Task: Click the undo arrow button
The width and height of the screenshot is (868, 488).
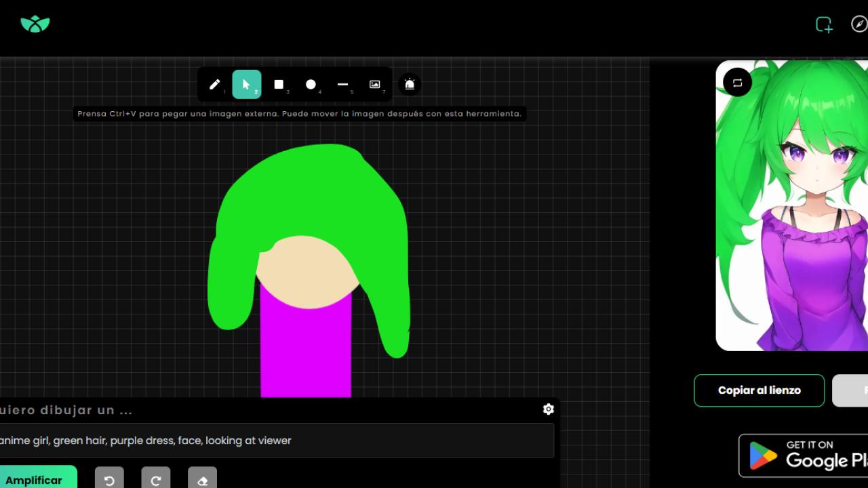Action: 109,480
